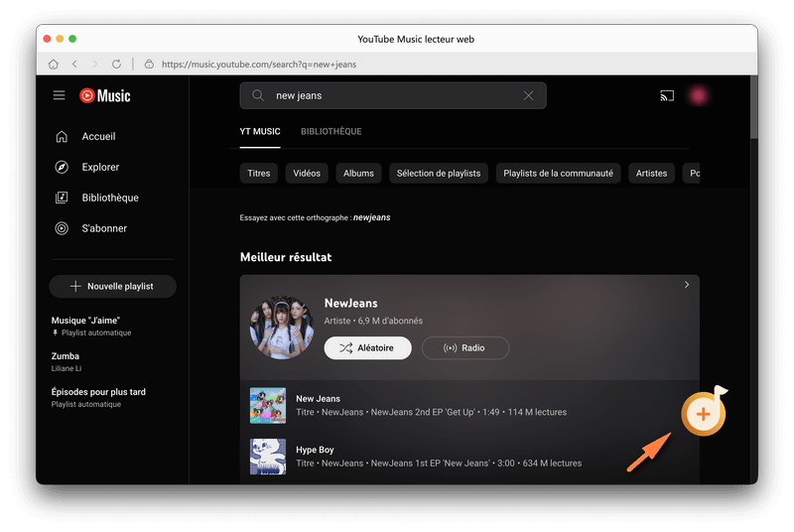Start the NewJeans Radio button
The image size is (794, 532).
pos(464,347)
